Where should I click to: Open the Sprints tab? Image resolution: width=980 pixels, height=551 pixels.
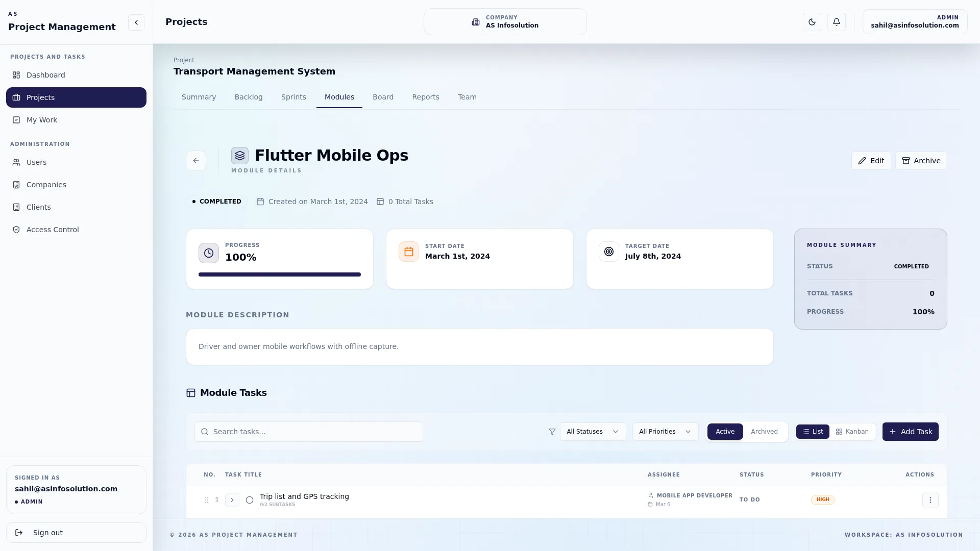tap(293, 97)
